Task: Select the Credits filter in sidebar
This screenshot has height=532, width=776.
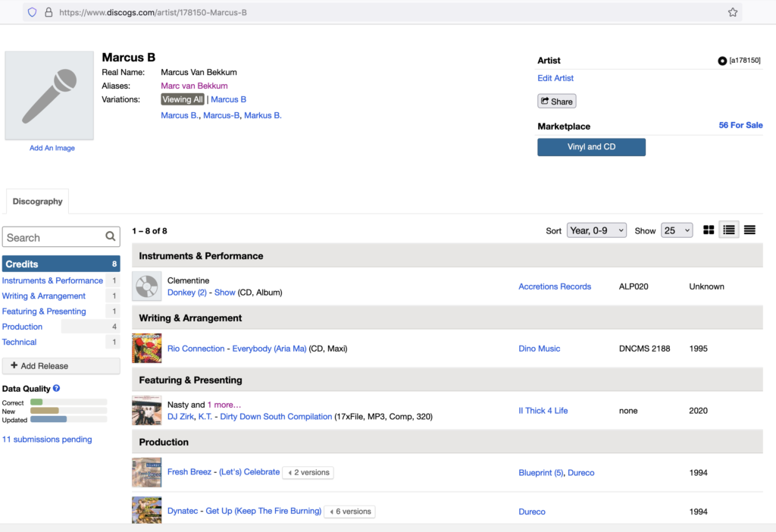Action: pos(61,264)
